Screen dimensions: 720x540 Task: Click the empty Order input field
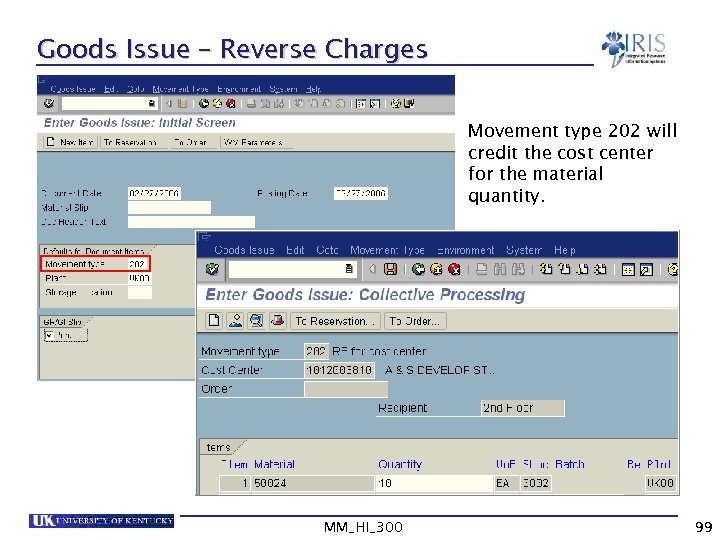point(346,389)
